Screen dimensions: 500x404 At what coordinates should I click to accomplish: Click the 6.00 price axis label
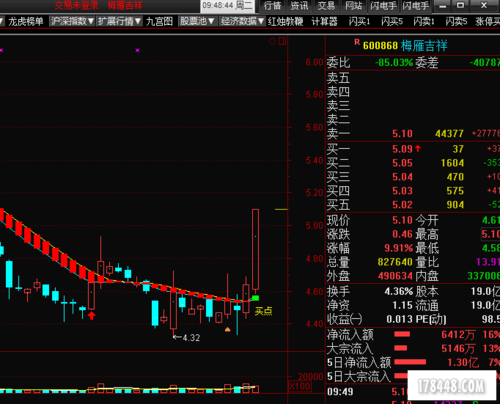pyautogui.click(x=314, y=62)
